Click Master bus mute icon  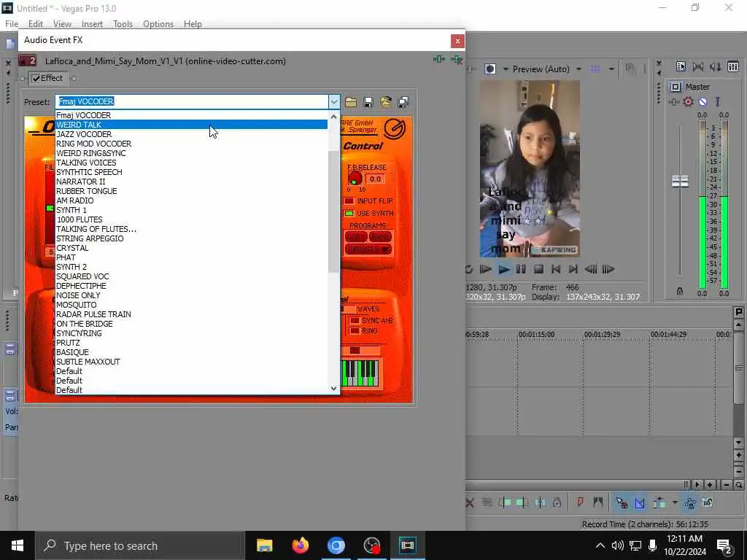tap(703, 101)
